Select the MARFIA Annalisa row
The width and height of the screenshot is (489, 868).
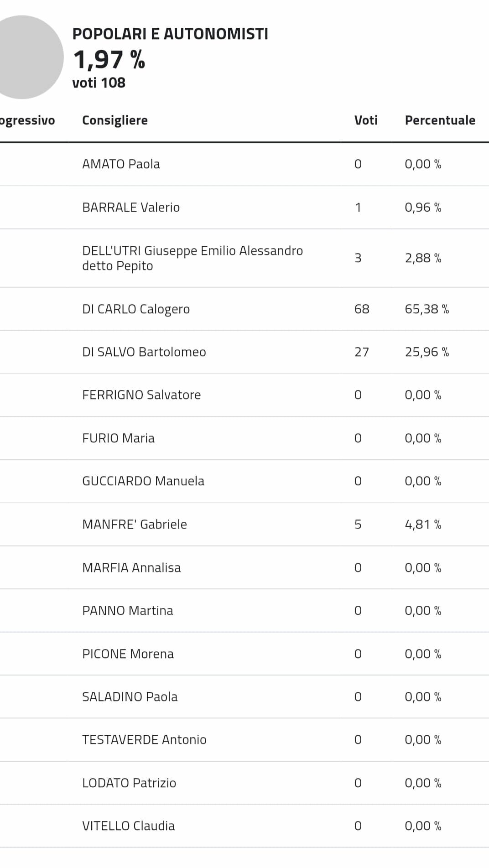pyautogui.click(x=244, y=568)
